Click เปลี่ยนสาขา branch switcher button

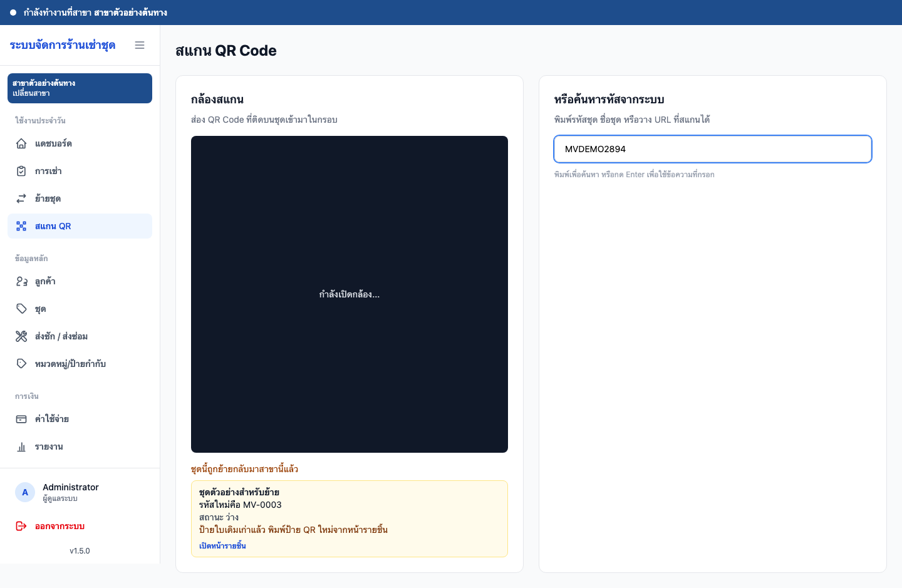tap(80, 88)
